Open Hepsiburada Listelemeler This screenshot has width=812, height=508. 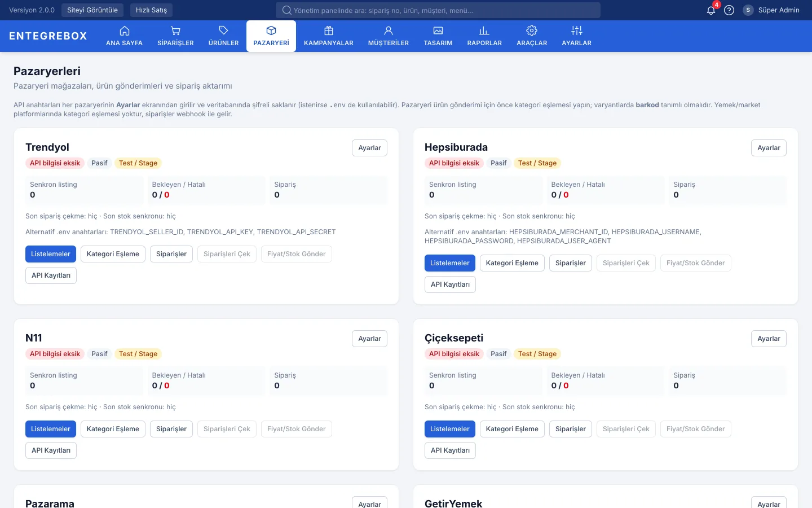click(x=450, y=263)
